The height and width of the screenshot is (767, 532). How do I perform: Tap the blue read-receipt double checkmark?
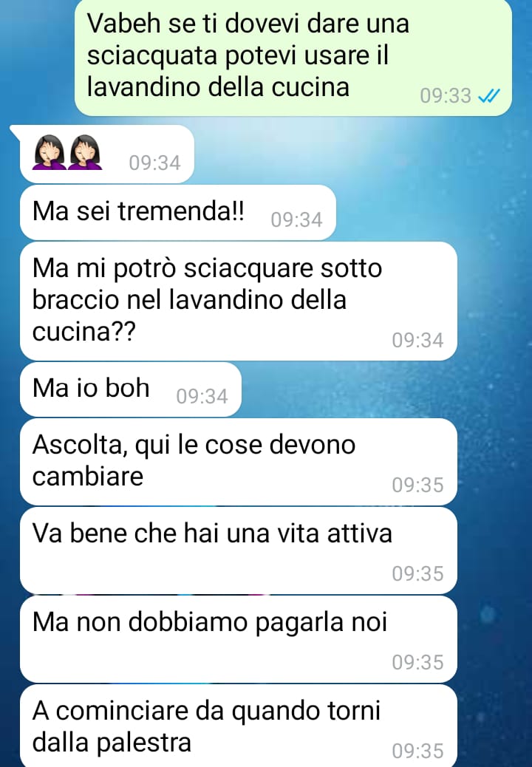point(488,96)
